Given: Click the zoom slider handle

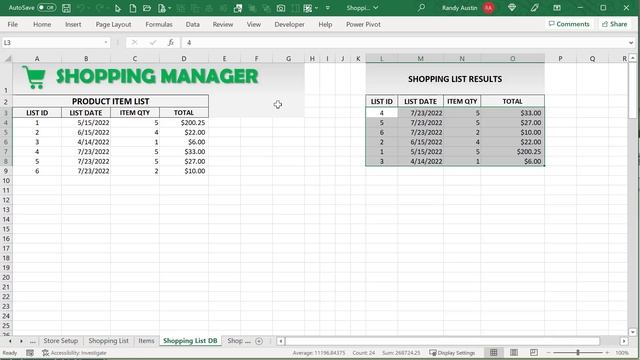Looking at the screenshot, I should [578, 353].
